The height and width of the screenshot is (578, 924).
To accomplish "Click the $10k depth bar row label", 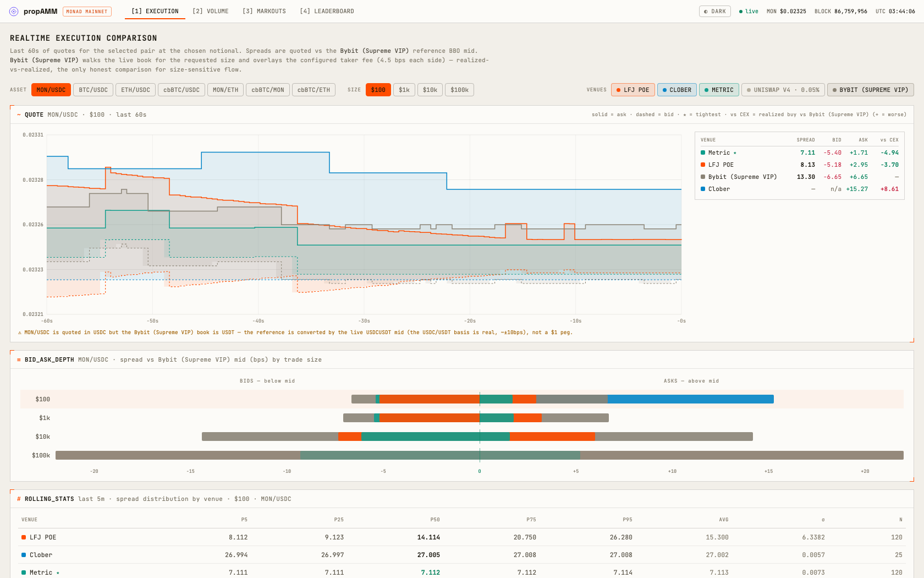I will tap(42, 437).
